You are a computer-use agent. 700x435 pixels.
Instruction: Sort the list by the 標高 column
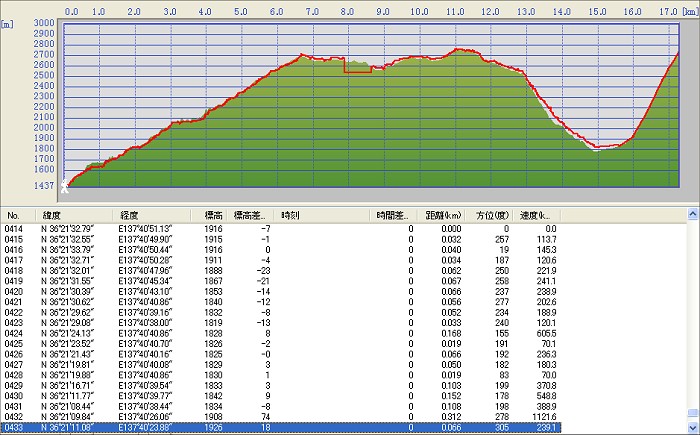pyautogui.click(x=214, y=215)
